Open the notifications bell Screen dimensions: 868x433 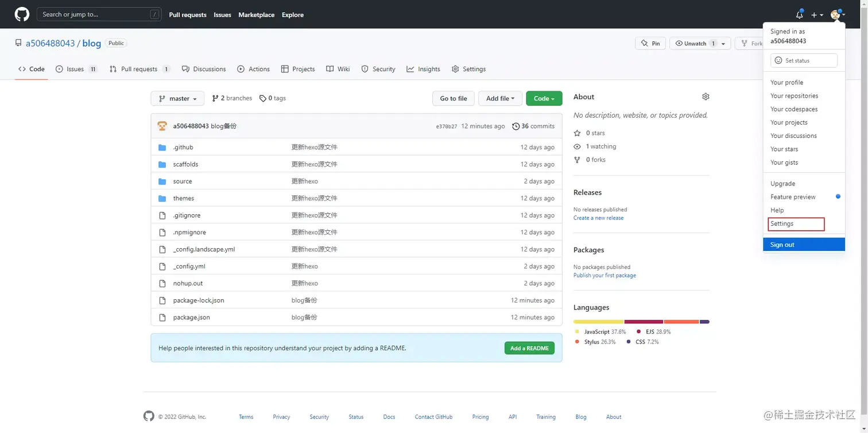pos(799,15)
